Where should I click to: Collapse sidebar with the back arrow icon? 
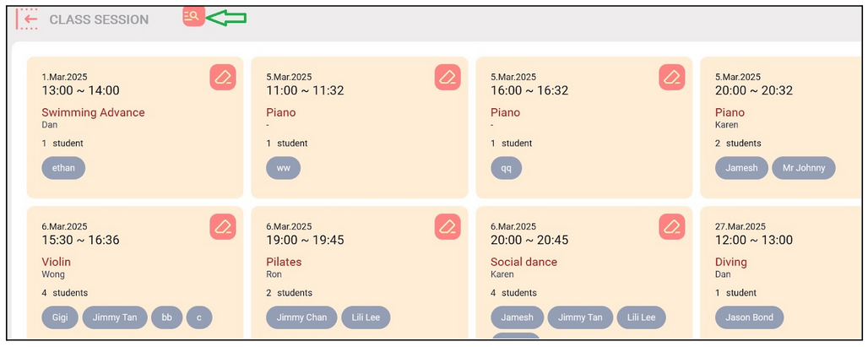point(28,19)
